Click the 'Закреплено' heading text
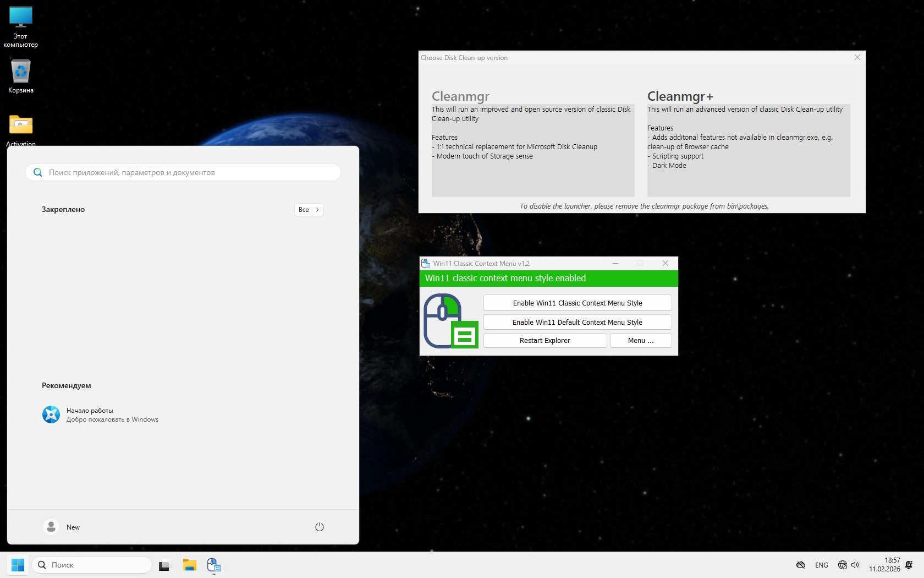Viewport: 924px width, 578px height. pyautogui.click(x=63, y=210)
